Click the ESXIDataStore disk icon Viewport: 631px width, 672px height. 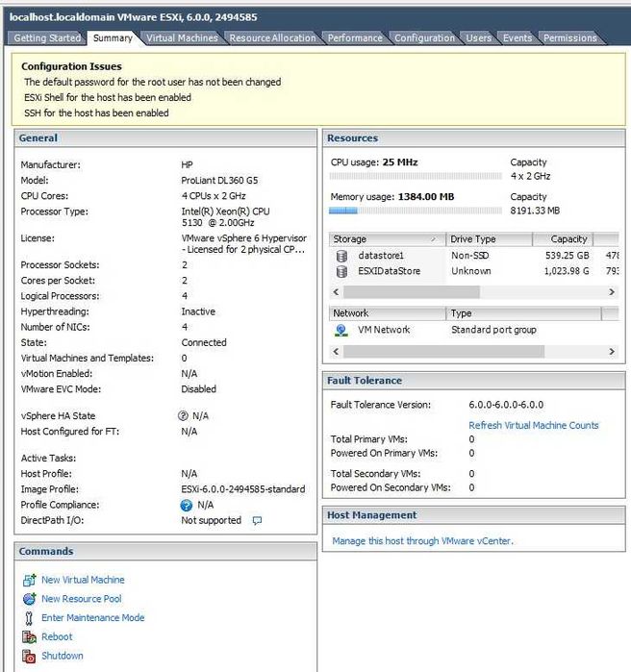tap(341, 271)
